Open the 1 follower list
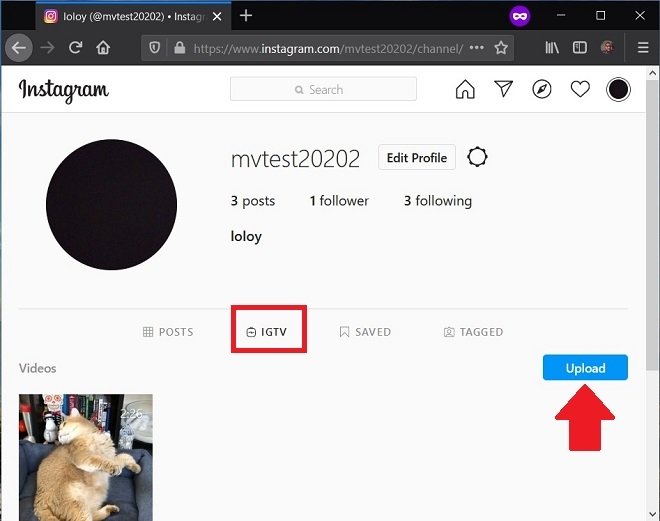The height and width of the screenshot is (521, 660). 339,201
